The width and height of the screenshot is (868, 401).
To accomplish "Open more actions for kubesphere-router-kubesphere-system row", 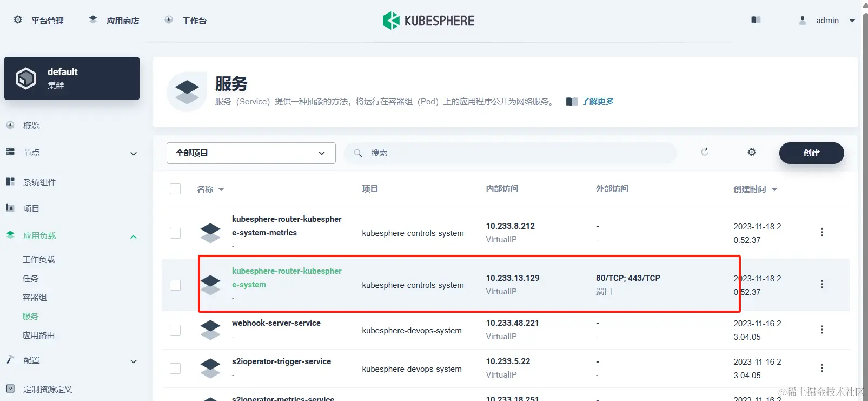I will (822, 284).
